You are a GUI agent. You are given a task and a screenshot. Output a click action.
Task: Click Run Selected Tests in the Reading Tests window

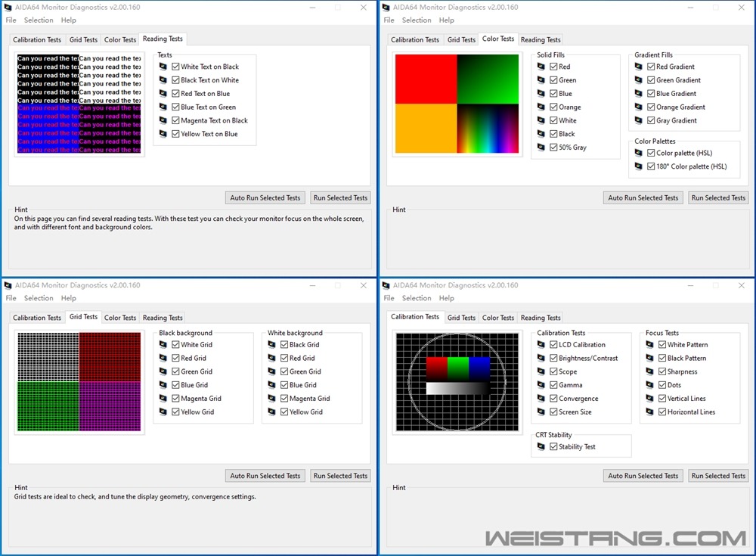click(340, 198)
